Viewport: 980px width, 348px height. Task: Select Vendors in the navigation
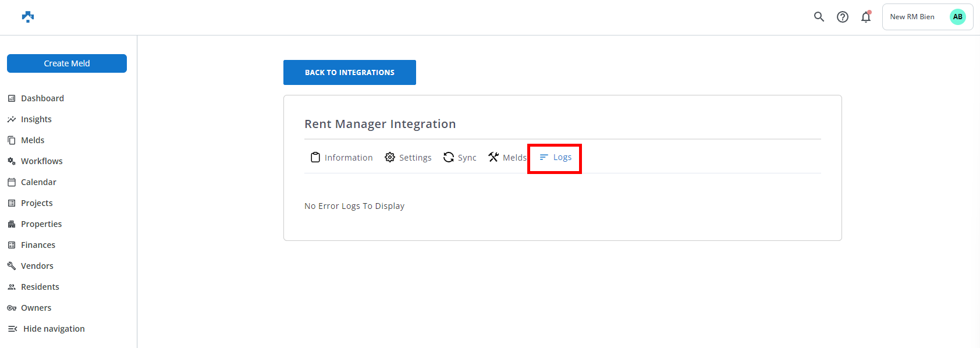(37, 266)
